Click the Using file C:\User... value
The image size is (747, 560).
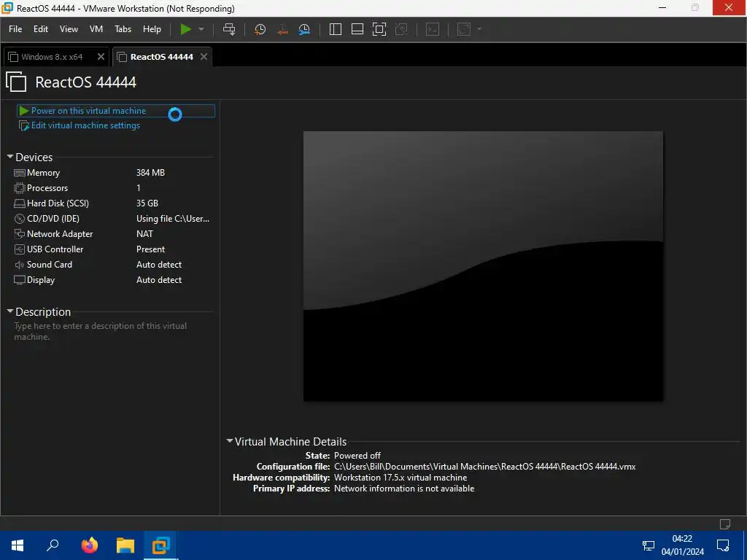173,219
